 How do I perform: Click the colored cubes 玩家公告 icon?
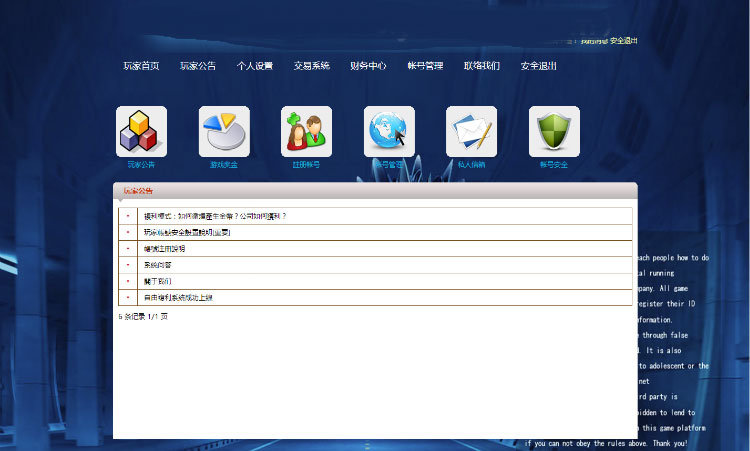tap(141, 132)
